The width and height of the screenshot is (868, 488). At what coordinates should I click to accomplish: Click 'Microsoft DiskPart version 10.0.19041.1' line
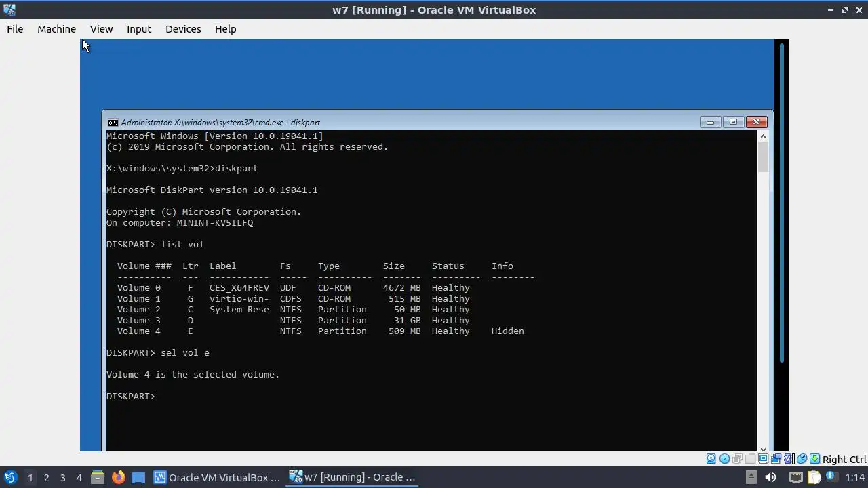pyautogui.click(x=212, y=190)
